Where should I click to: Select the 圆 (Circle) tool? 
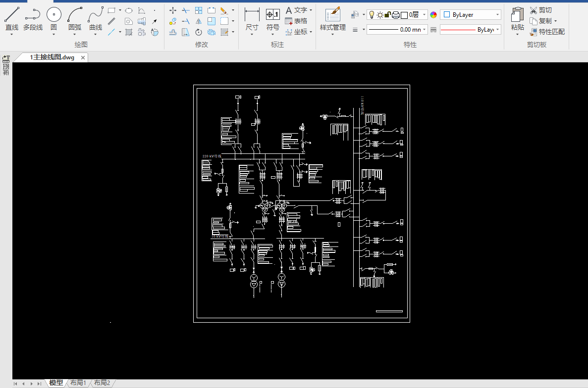click(53, 18)
